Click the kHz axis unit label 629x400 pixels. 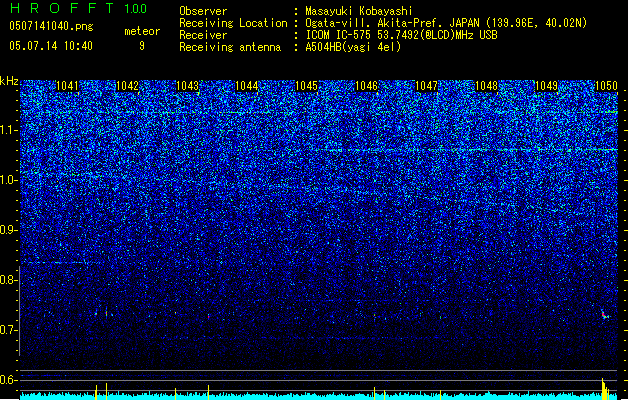click(9, 81)
